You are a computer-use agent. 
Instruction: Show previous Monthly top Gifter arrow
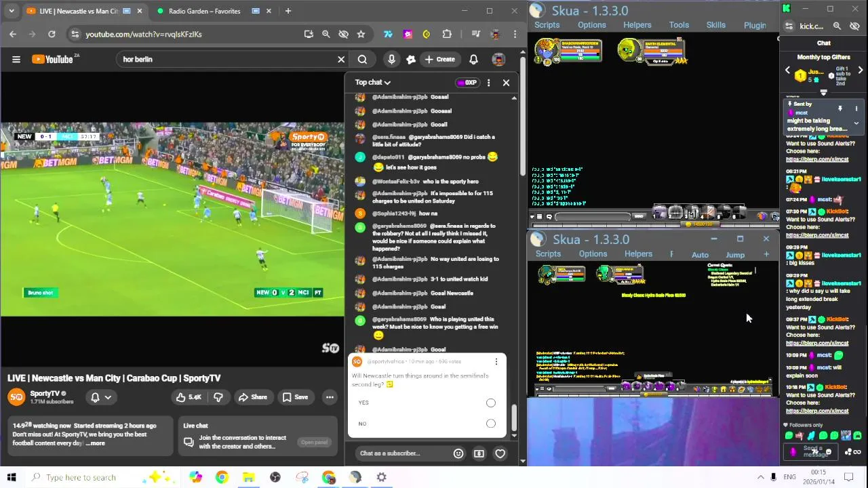coord(787,70)
